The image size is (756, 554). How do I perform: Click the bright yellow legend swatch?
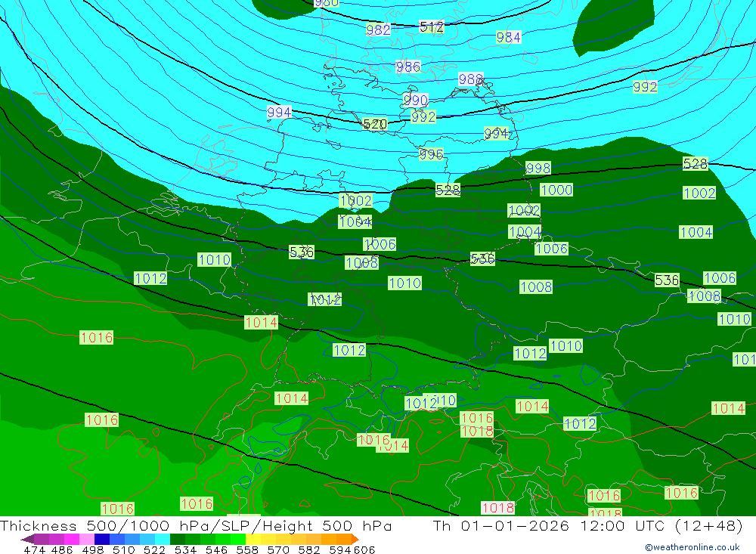tap(253, 539)
